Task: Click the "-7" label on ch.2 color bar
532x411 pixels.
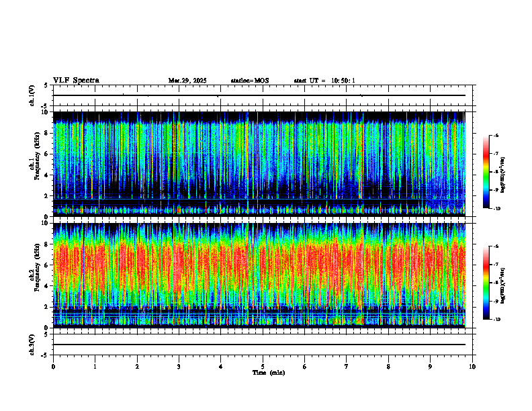Action: (x=495, y=265)
